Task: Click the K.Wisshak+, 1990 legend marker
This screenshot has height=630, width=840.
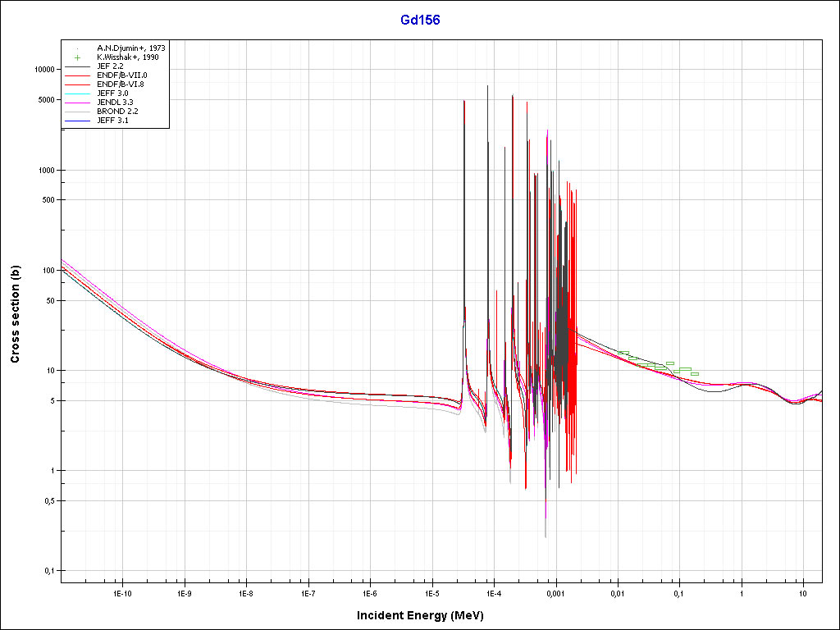Action: click(76, 57)
